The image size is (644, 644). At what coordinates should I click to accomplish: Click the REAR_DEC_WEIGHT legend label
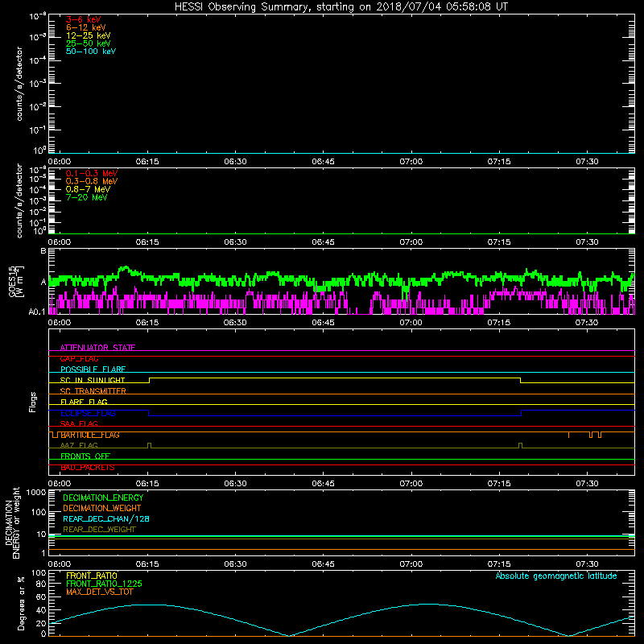tap(99, 530)
